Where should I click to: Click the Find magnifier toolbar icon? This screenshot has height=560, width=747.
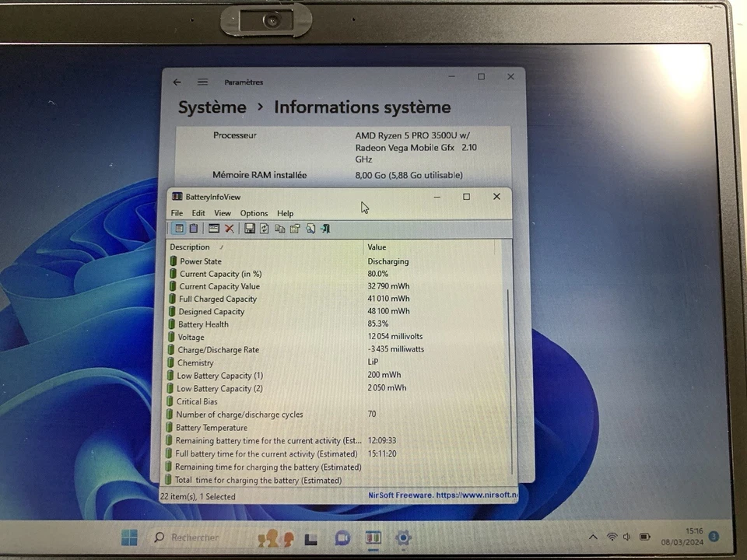310,229
